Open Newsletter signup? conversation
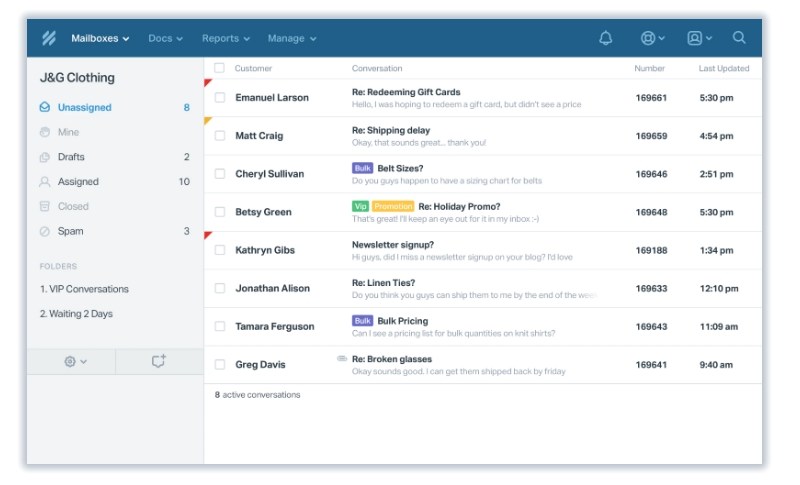This screenshot has height=485, width=800. [392, 244]
